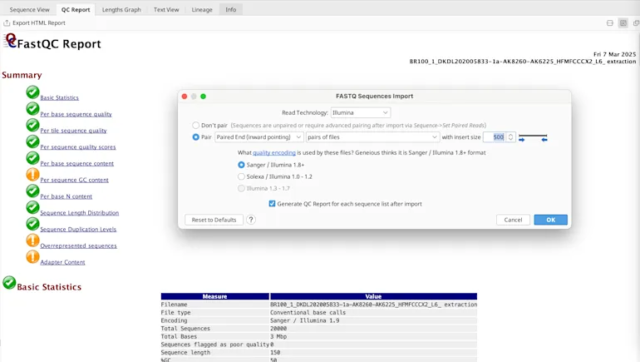
Task: Open the Text View tab
Action: [166, 9]
